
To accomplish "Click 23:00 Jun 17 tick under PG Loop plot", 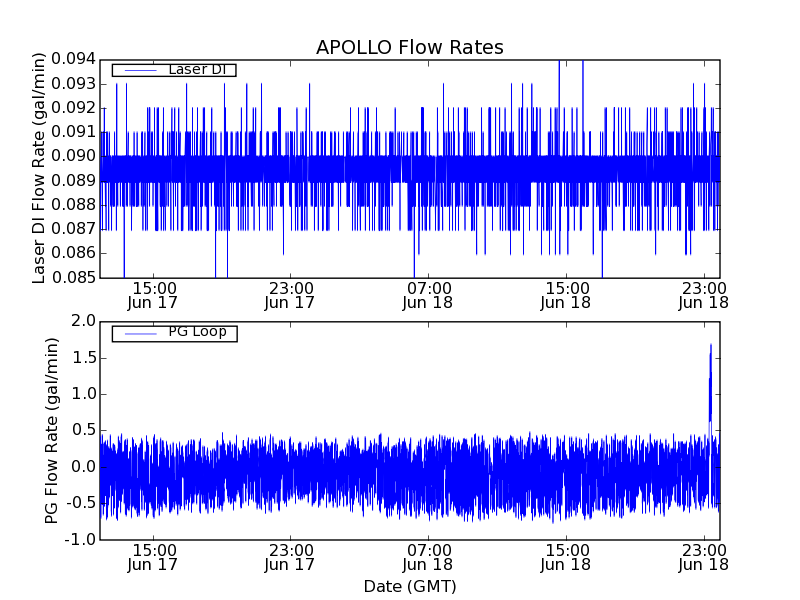I will tap(290, 557).
